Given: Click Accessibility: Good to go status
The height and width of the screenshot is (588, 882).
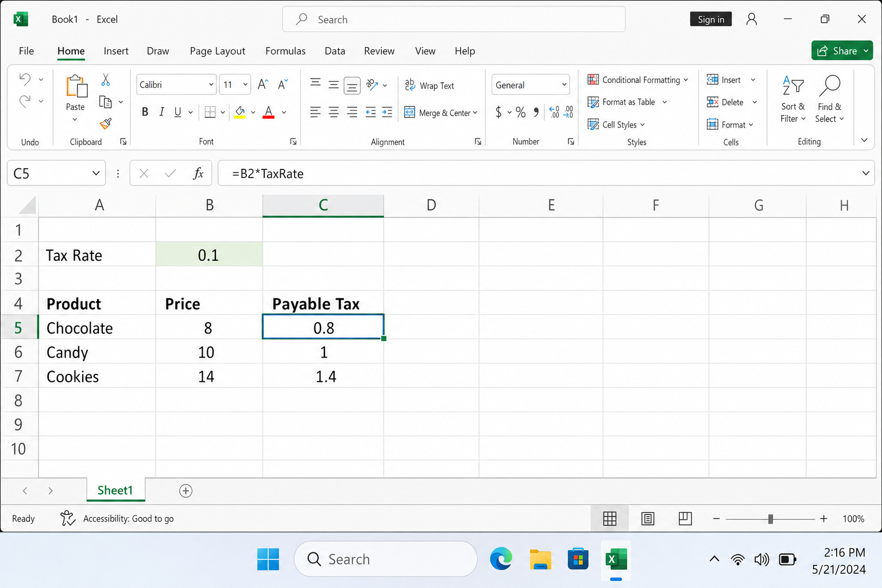Looking at the screenshot, I should click(x=117, y=519).
